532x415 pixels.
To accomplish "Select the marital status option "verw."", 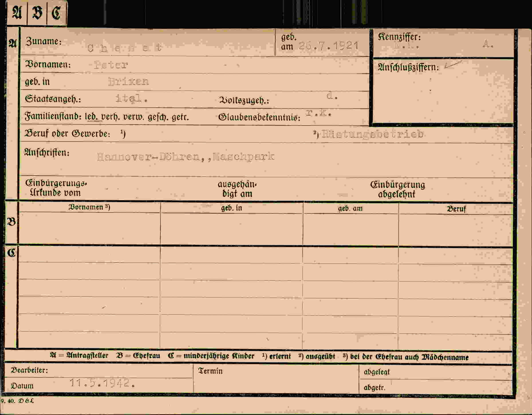I will point(134,117).
